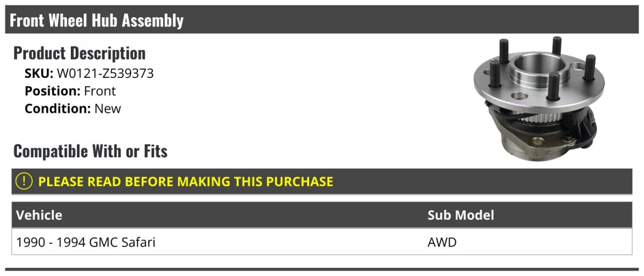The width and height of the screenshot is (644, 276).
Task: Click the yellow exclamation warning icon
Action: [24, 181]
